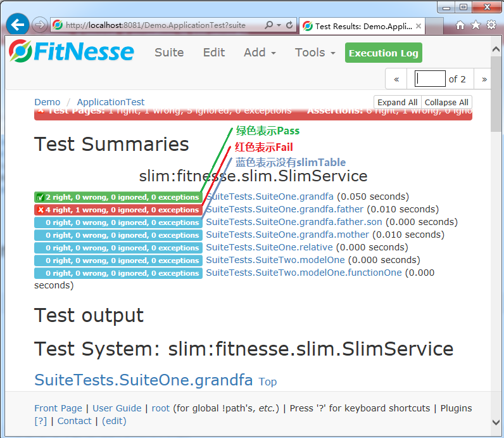Focus the page number input field
This screenshot has height=438, width=504.
[430, 79]
